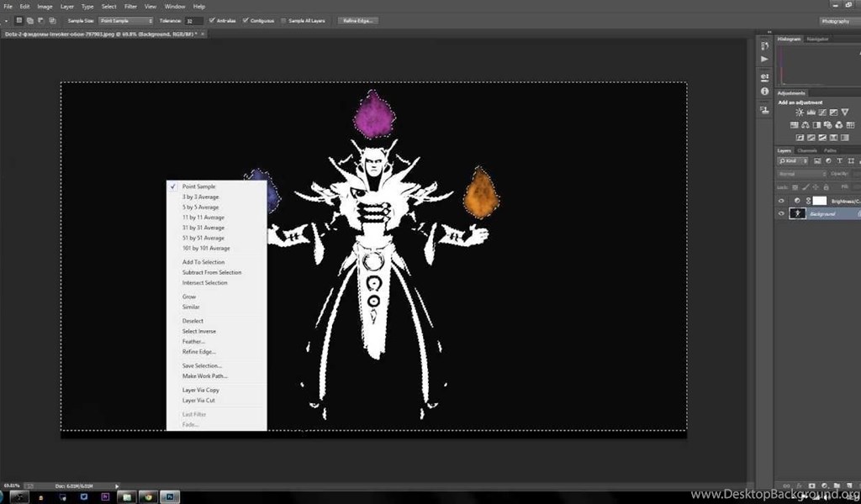Open the Info panel icon

point(765,92)
